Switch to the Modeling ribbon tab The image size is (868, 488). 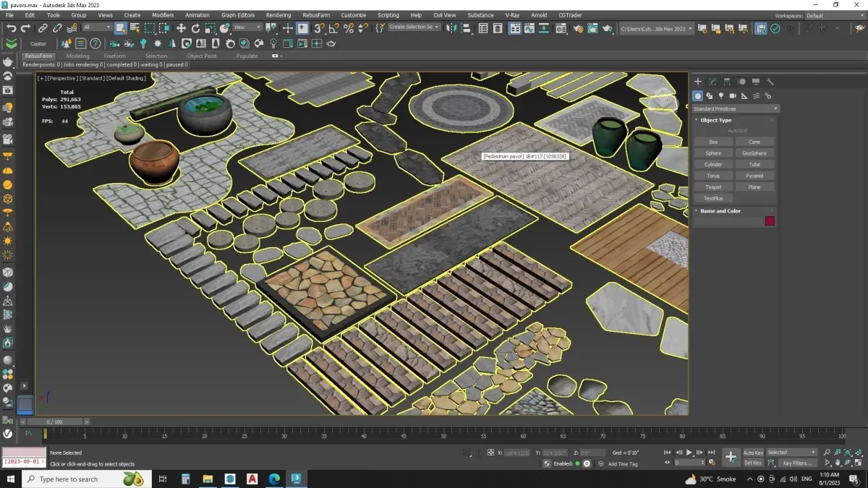tap(77, 56)
